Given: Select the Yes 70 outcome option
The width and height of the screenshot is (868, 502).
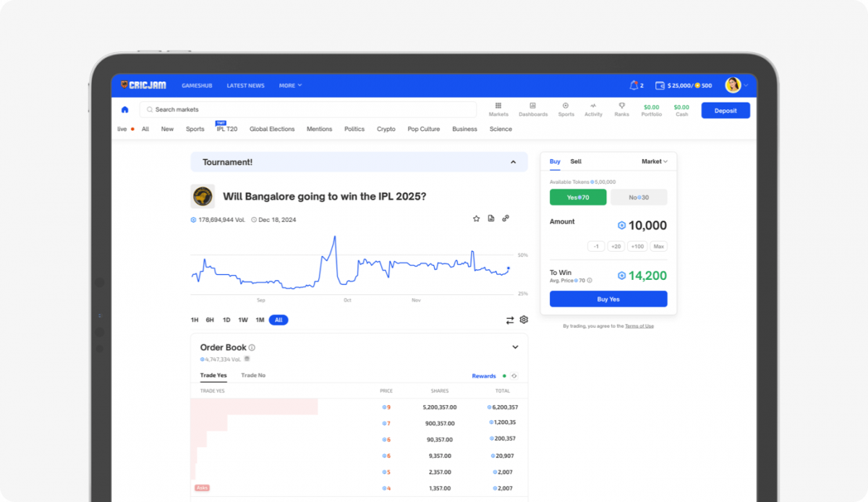Looking at the screenshot, I should (x=578, y=197).
